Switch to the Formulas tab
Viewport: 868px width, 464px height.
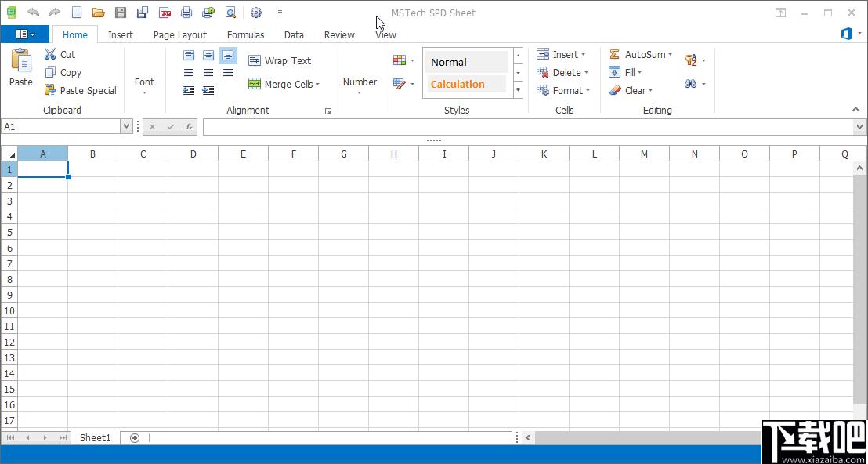pyautogui.click(x=246, y=35)
